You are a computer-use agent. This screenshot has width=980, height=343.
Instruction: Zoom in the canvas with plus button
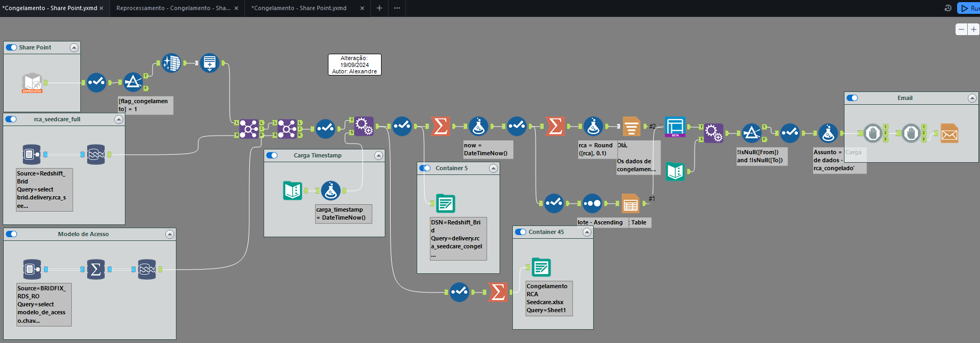tap(974, 29)
